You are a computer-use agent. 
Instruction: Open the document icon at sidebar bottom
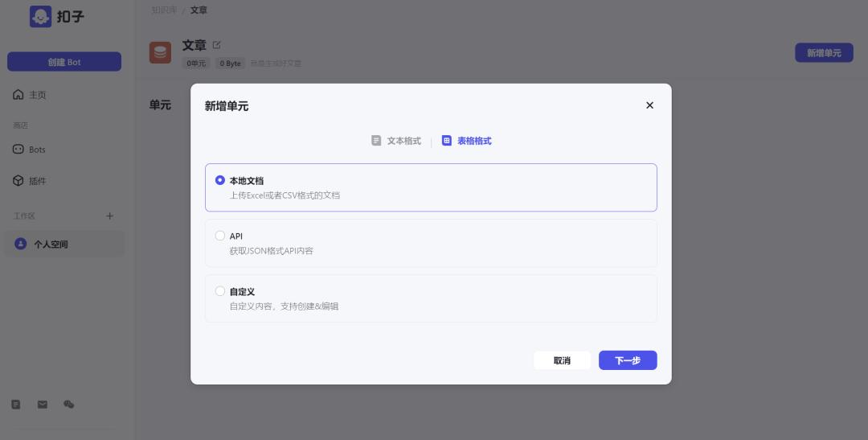(x=16, y=405)
